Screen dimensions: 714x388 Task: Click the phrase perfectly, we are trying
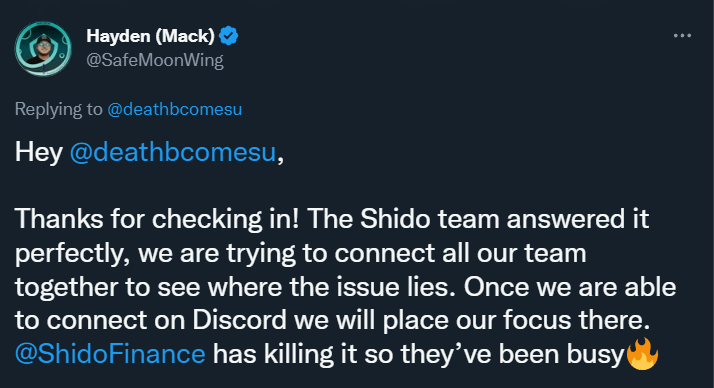click(x=155, y=253)
